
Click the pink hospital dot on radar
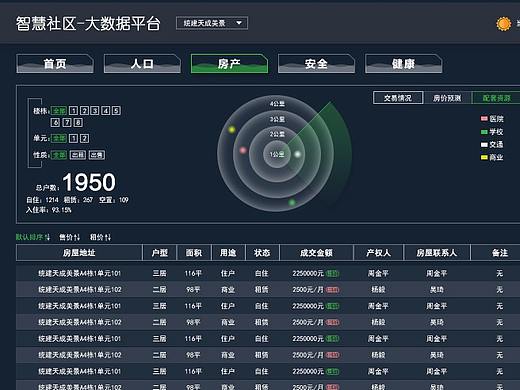tap(243, 150)
